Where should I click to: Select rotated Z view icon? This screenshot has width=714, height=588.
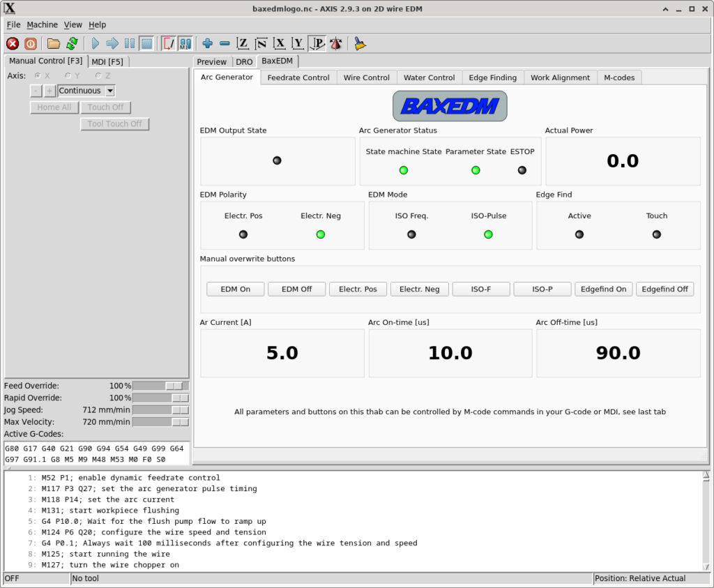(x=261, y=44)
